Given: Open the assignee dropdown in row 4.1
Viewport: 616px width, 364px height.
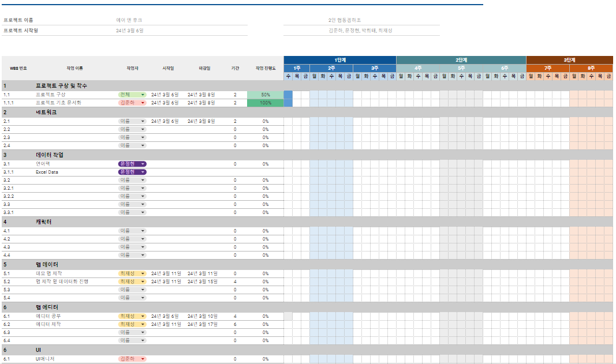Looking at the screenshot, I should click(x=132, y=231).
